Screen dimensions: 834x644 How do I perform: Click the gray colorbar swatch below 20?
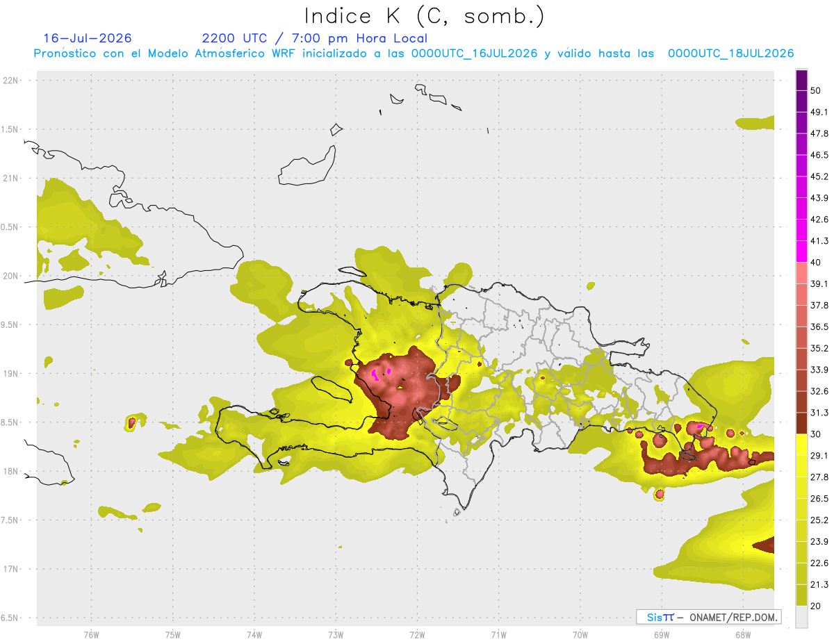[x=801, y=617]
